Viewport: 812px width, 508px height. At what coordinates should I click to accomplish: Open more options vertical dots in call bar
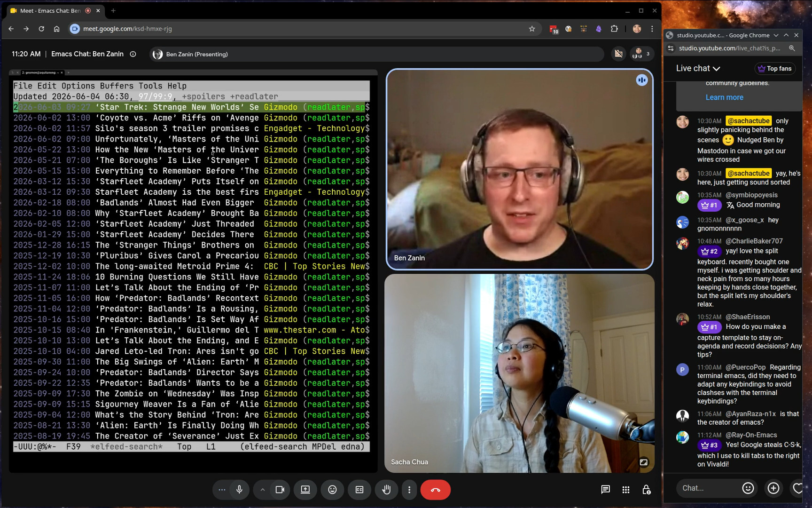click(x=409, y=490)
